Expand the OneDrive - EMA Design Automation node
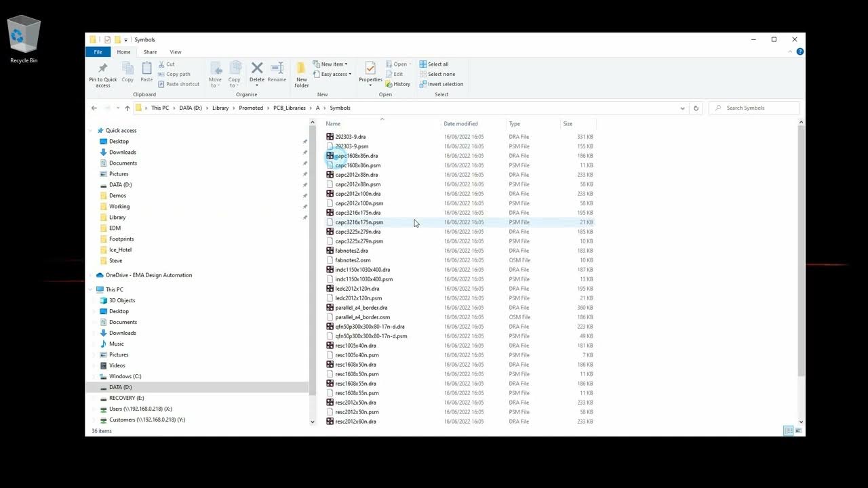Viewport: 868px width, 488px height. tap(92, 275)
